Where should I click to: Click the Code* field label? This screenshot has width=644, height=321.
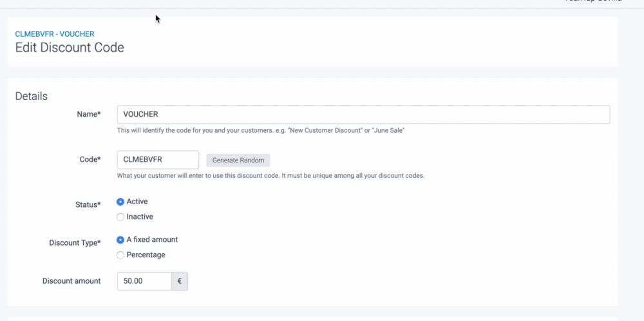pos(90,159)
